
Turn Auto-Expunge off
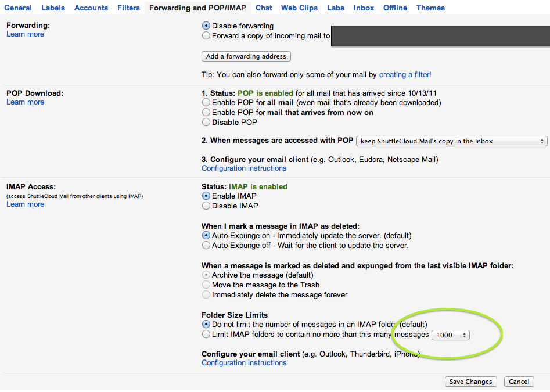pos(206,246)
